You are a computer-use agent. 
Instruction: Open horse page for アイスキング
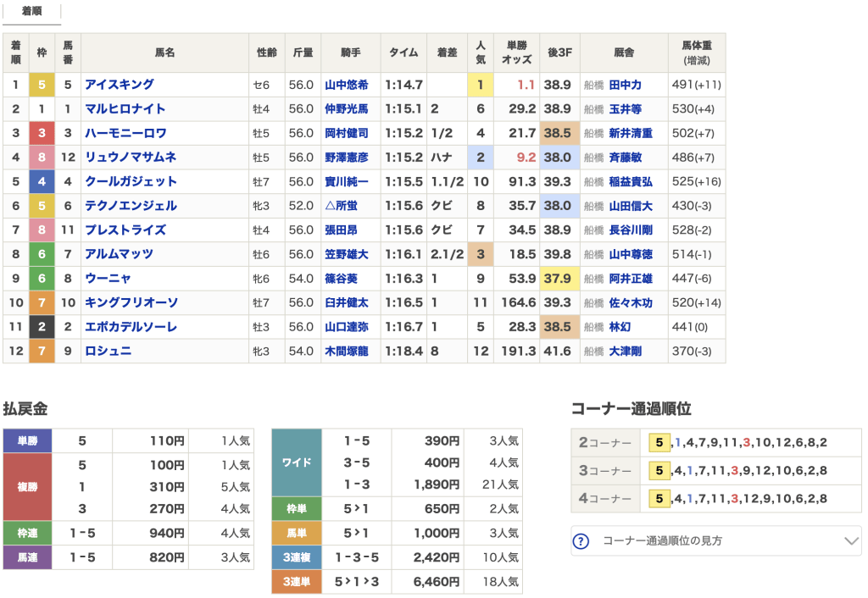119,85
